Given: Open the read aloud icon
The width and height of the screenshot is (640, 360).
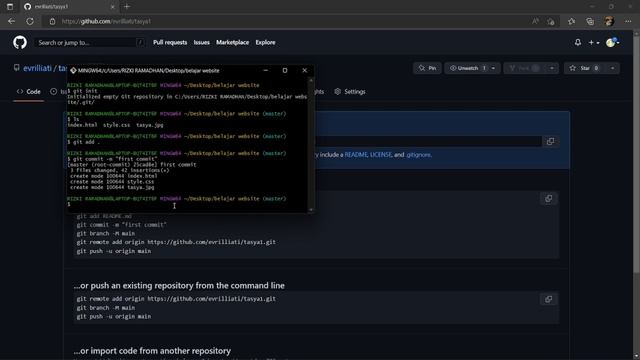Looking at the screenshot, I should click(x=535, y=21).
